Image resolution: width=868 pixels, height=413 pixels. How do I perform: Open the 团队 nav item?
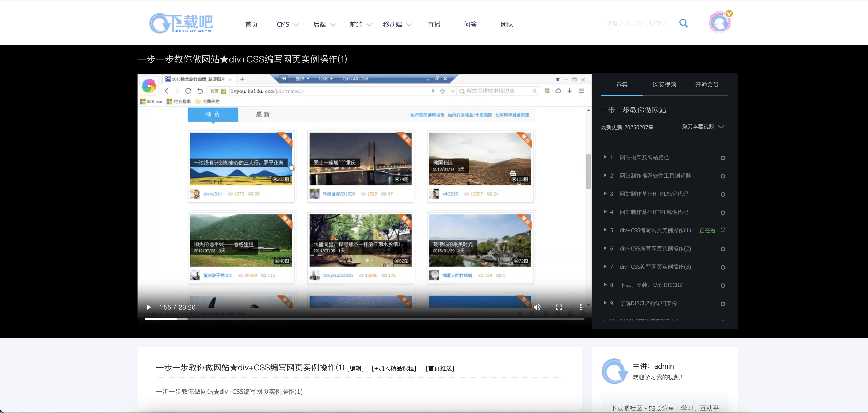507,25
